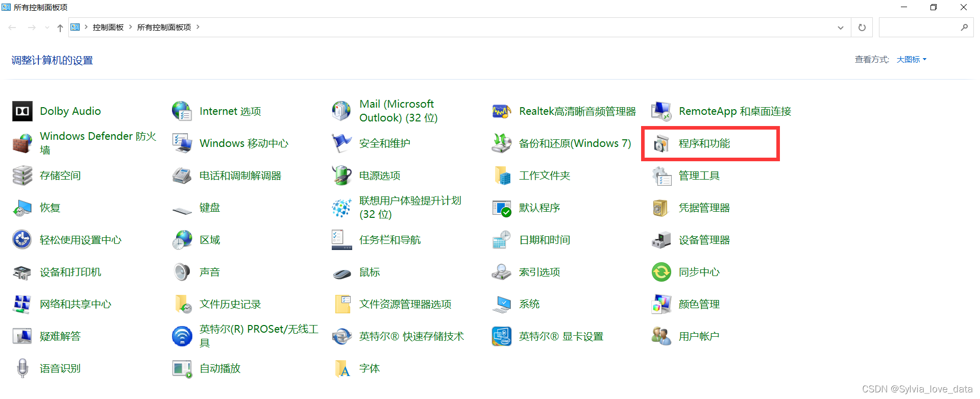This screenshot has width=980, height=399.
Task: Open the 自动播放 link
Action: 220,368
